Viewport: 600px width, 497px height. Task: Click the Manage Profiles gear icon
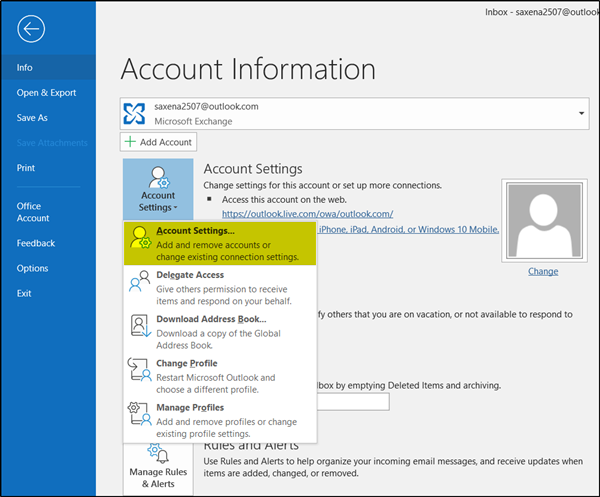coord(140,414)
